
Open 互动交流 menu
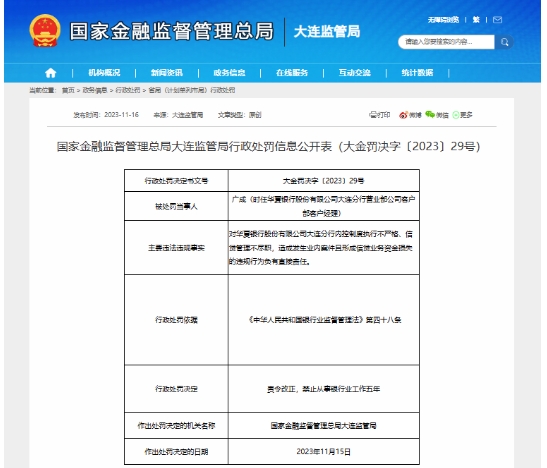(x=354, y=73)
